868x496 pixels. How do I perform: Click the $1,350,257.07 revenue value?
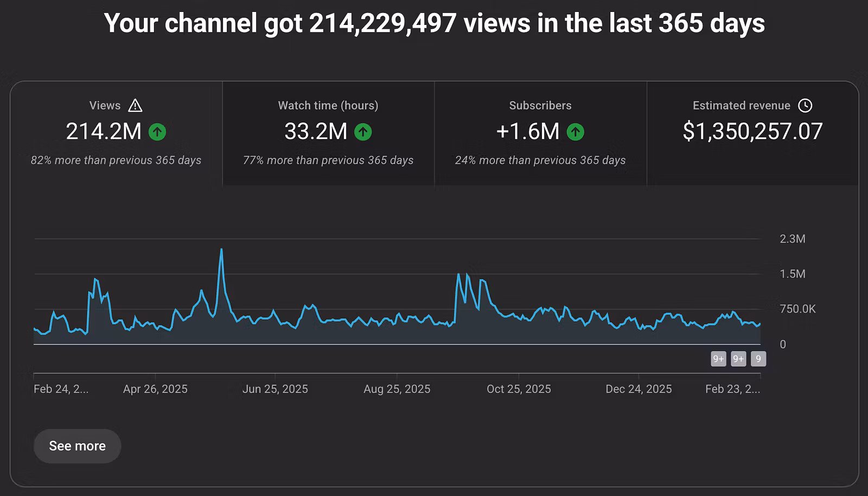pos(752,131)
